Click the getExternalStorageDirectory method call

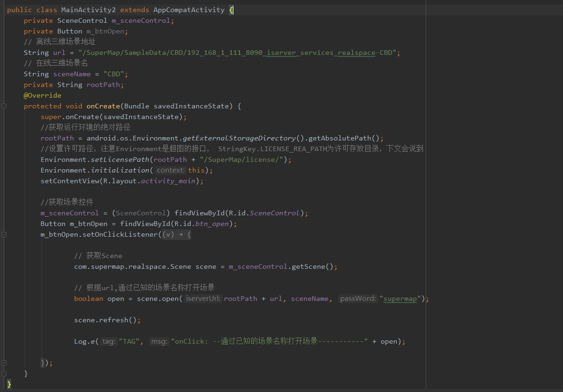point(239,138)
